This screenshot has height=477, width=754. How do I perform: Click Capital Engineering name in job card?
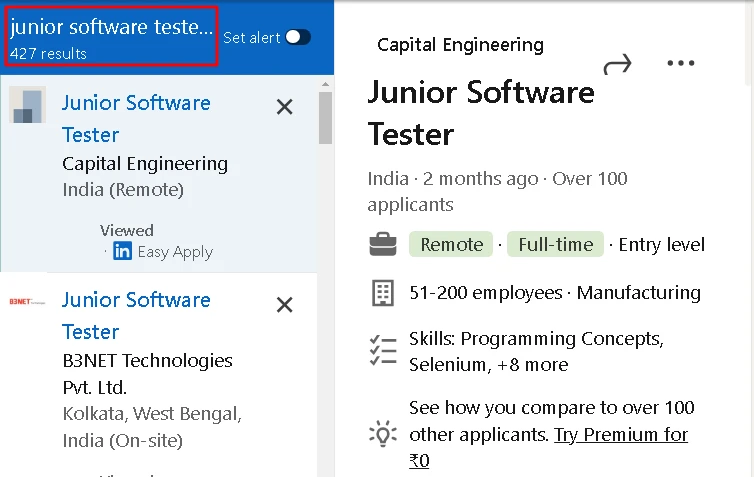tap(145, 164)
